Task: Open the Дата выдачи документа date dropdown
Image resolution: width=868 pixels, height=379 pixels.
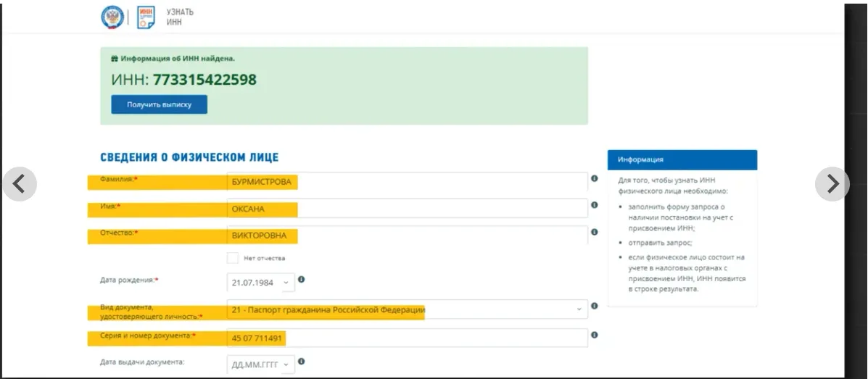Action: (x=285, y=364)
